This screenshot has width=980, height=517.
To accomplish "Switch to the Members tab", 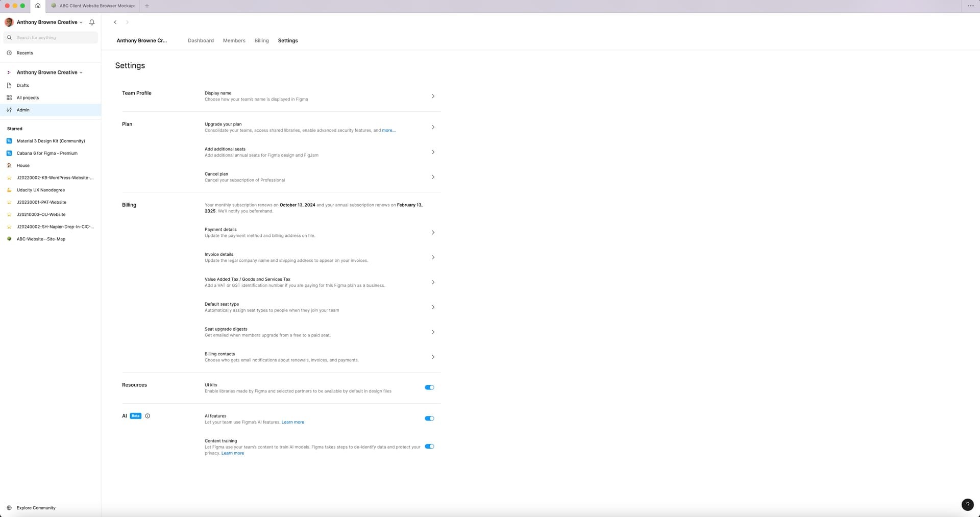I will tap(234, 41).
